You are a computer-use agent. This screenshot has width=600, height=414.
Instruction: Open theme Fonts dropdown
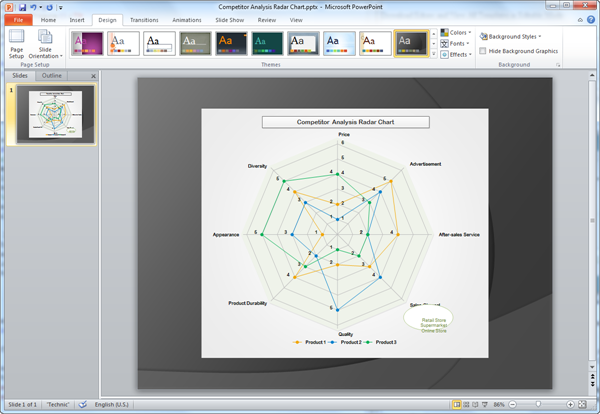coord(455,44)
